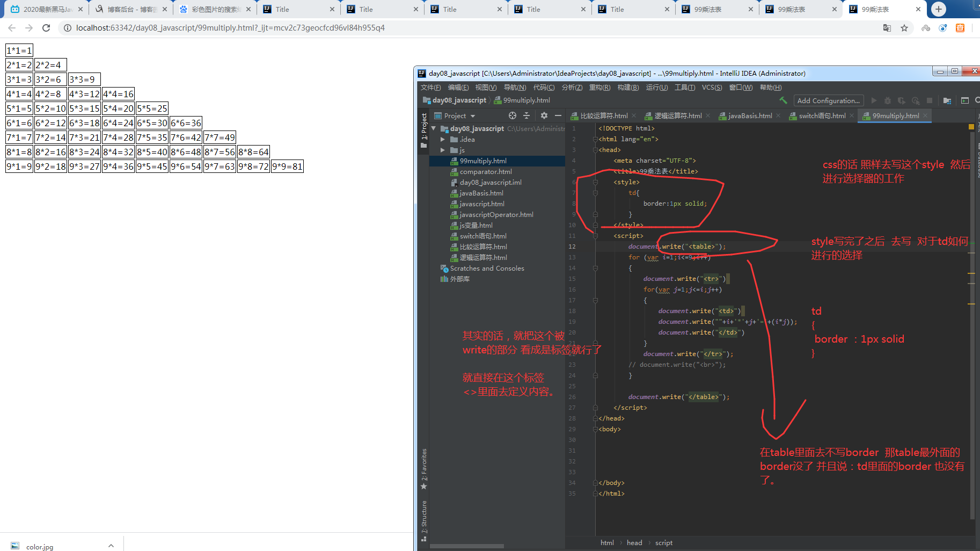Click Add Configuration button in IntelliJ
This screenshot has width=980, height=551.
click(x=829, y=100)
